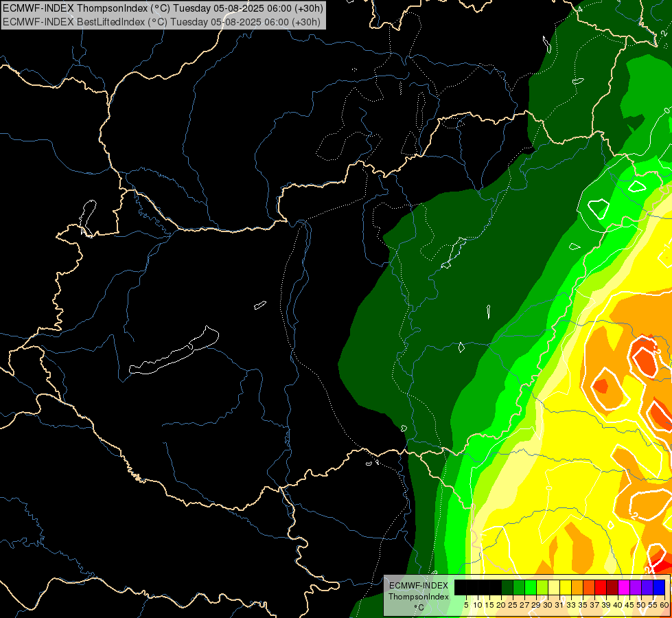This screenshot has width=672, height=618.
Task: Click legend tick value '45'
Action: (x=629, y=605)
